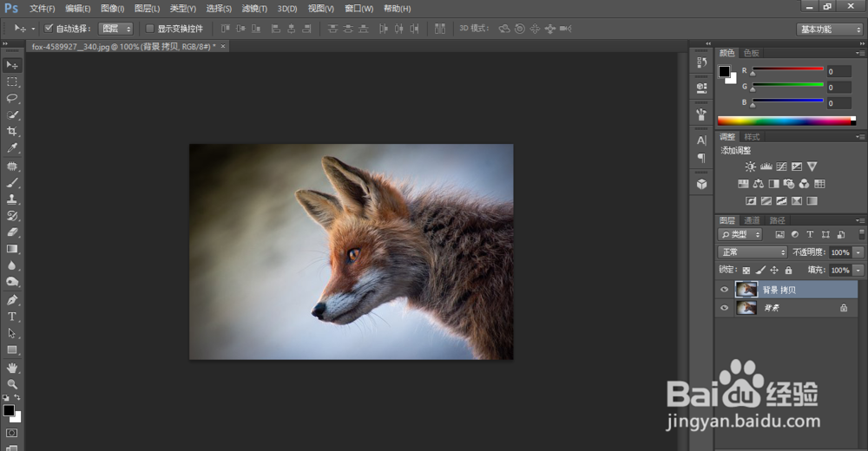Hide the 背景 拷贝 layer
868x451 pixels.
point(725,290)
